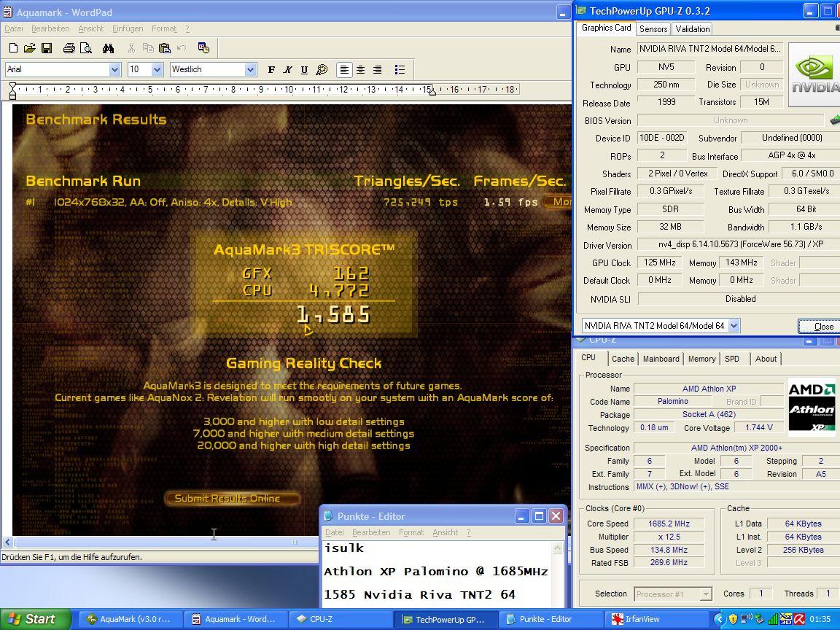Click the IrfanView taskbar button
The image size is (840, 630).
[x=656, y=619]
